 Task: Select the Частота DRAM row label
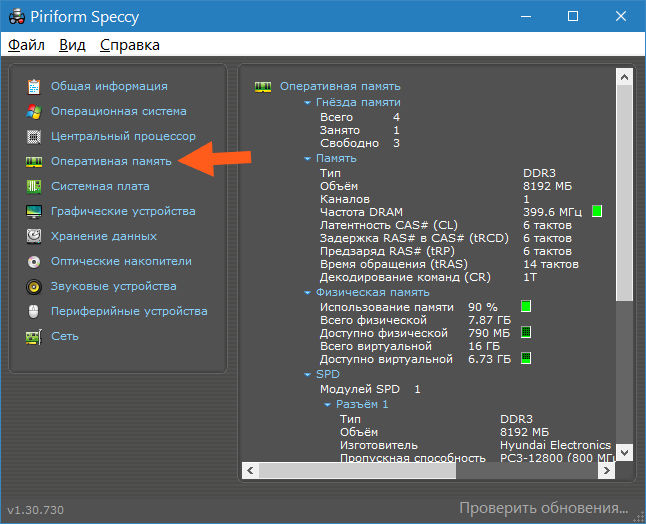pyautogui.click(x=361, y=212)
